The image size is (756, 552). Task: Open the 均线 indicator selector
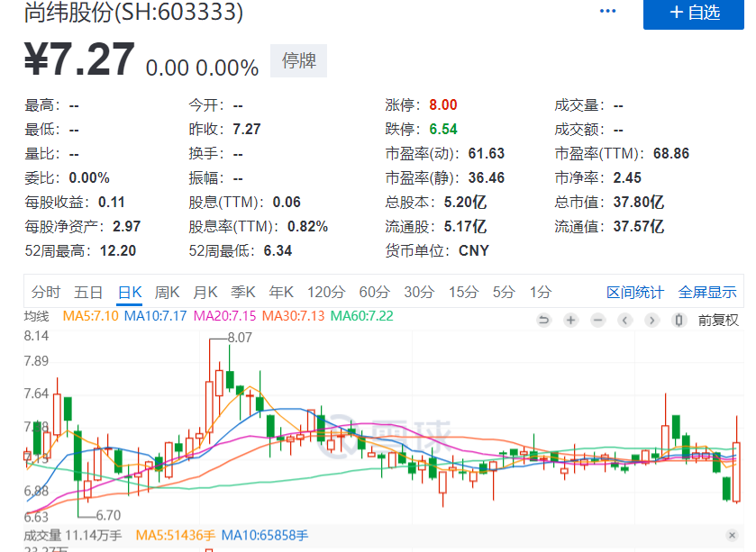click(36, 316)
